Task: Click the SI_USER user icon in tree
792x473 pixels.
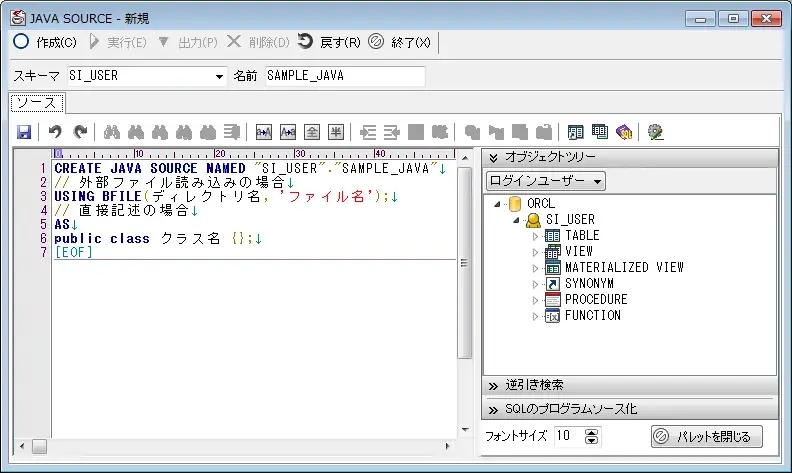Action: pyautogui.click(x=533, y=220)
